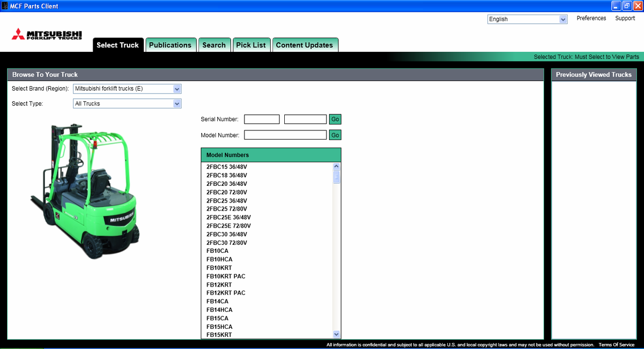Select model FB14CA
This screenshot has width=644, height=349.
217,301
